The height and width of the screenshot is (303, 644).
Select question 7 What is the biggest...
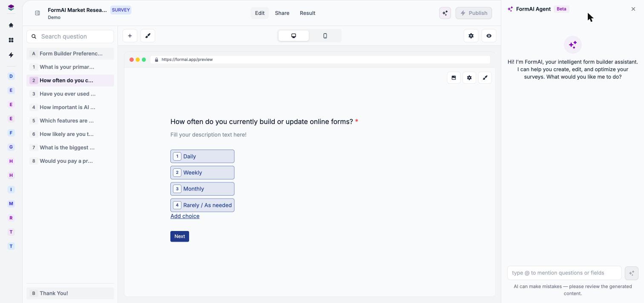[x=70, y=147]
